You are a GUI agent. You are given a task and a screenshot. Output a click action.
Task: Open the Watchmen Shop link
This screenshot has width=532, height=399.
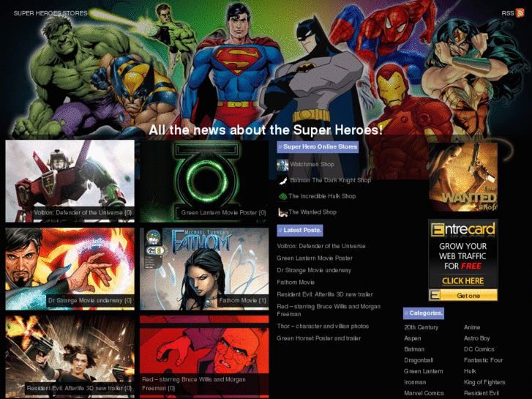point(312,164)
